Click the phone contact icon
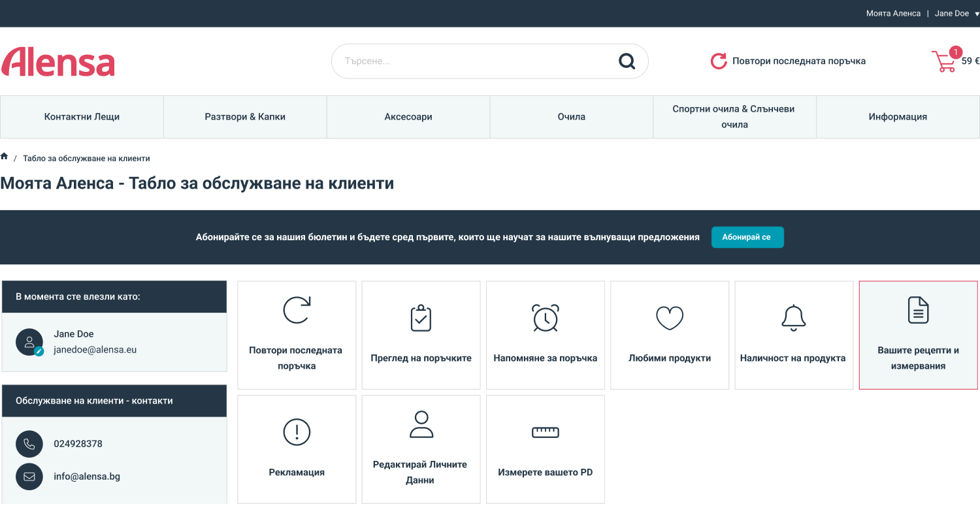 (x=29, y=444)
